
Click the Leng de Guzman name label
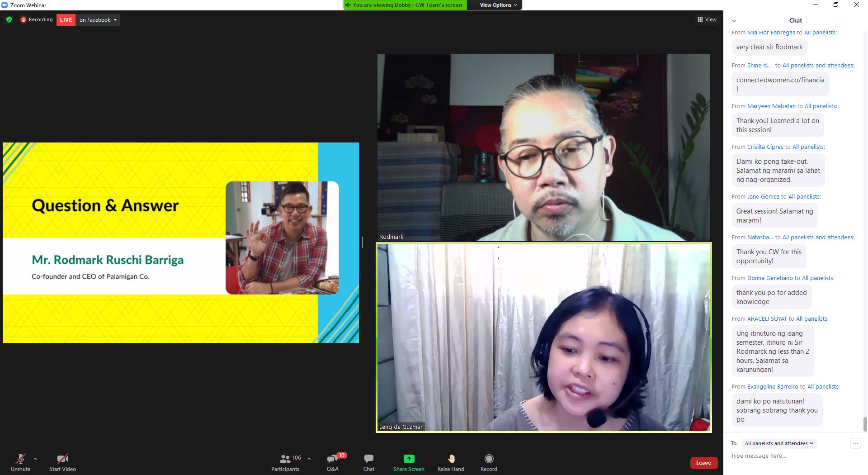click(x=401, y=427)
